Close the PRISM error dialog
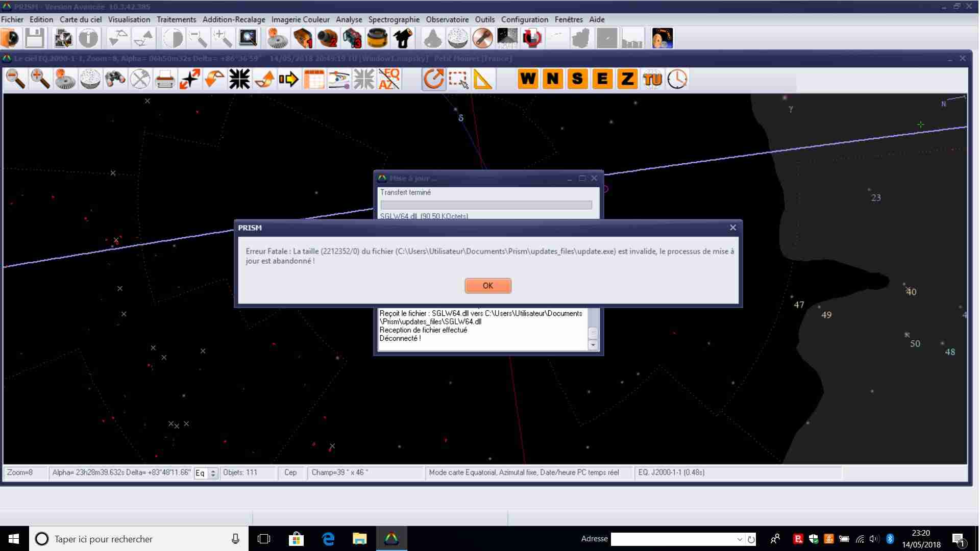 point(733,228)
